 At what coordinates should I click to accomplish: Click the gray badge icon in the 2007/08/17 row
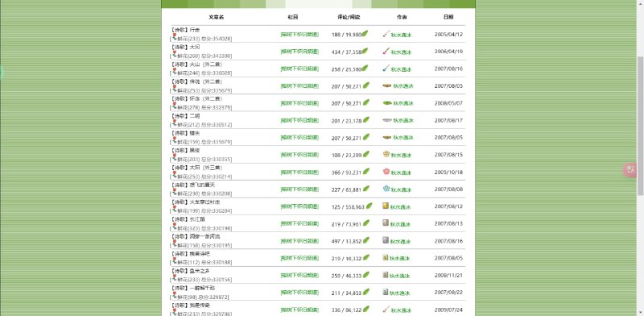coord(387,120)
